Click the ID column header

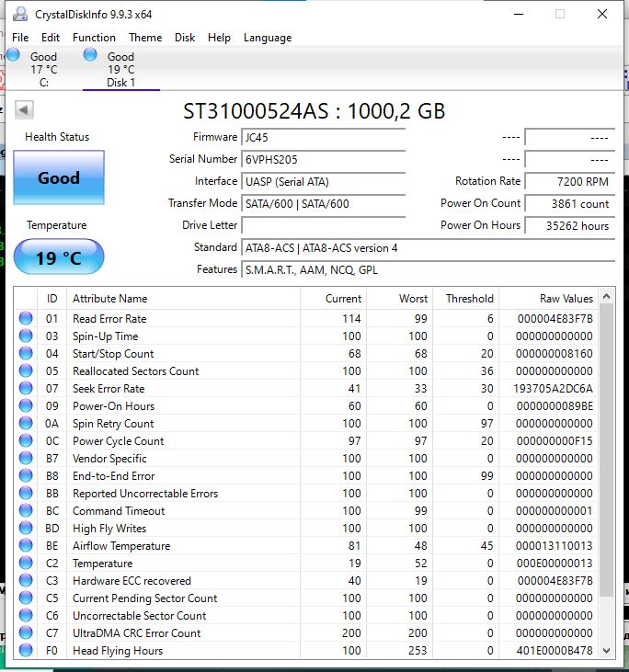tap(51, 299)
